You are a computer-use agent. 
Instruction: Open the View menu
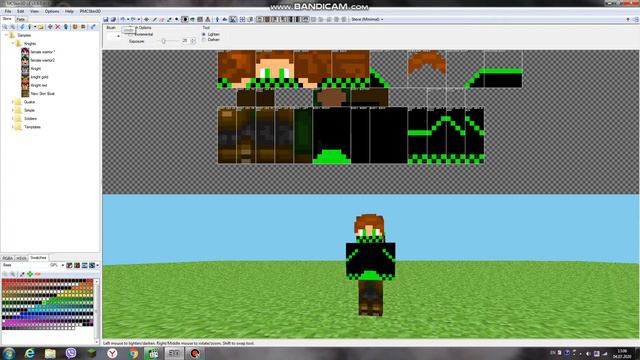(x=34, y=11)
